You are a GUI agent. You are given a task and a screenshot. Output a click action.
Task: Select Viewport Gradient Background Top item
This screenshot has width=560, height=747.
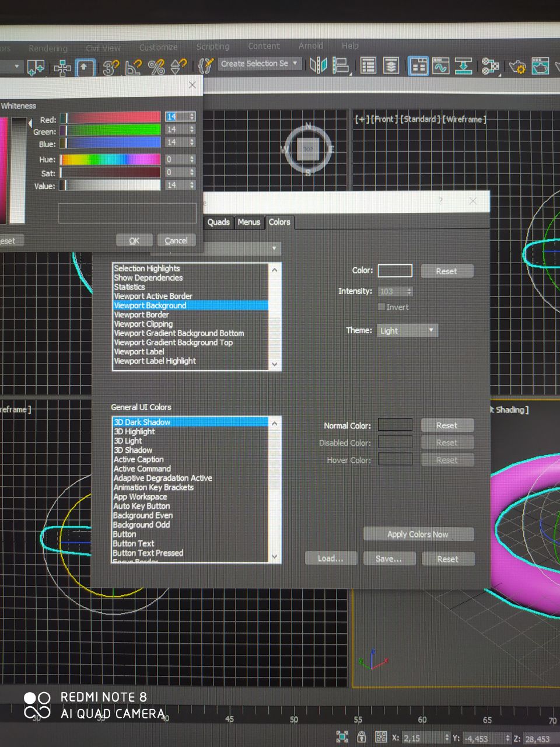click(x=191, y=343)
